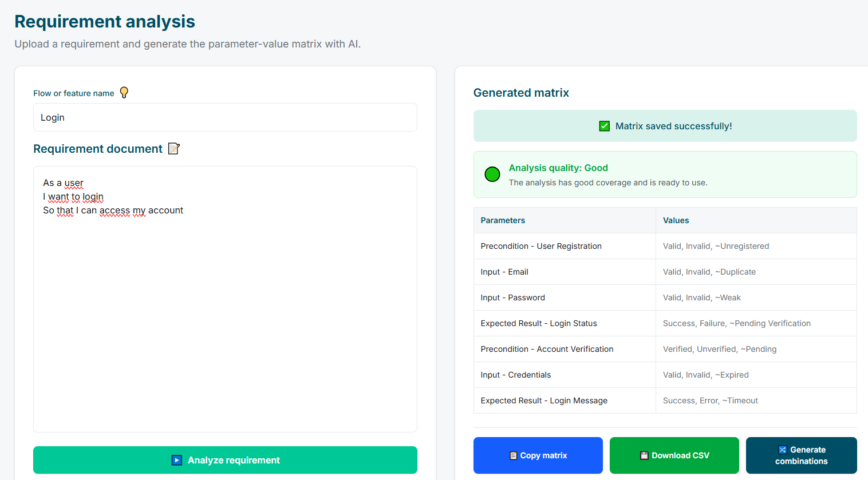Select the Values column header
Screen dimensions: 868x480
coord(676,220)
